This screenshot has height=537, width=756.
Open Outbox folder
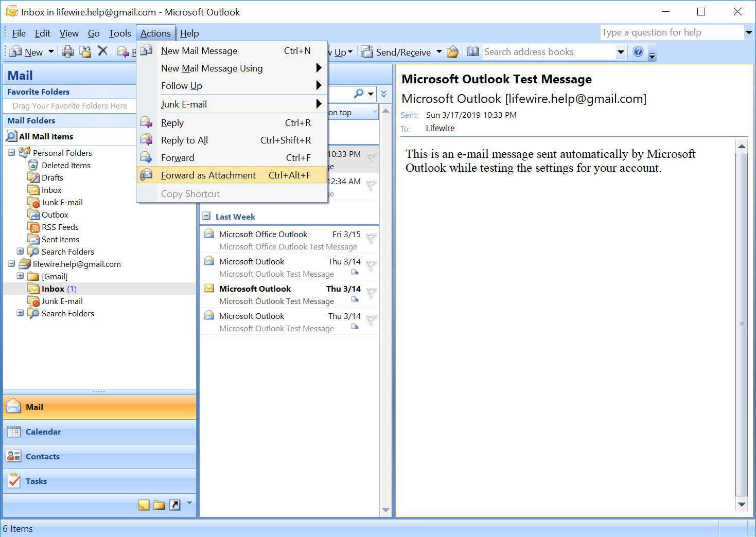(55, 214)
